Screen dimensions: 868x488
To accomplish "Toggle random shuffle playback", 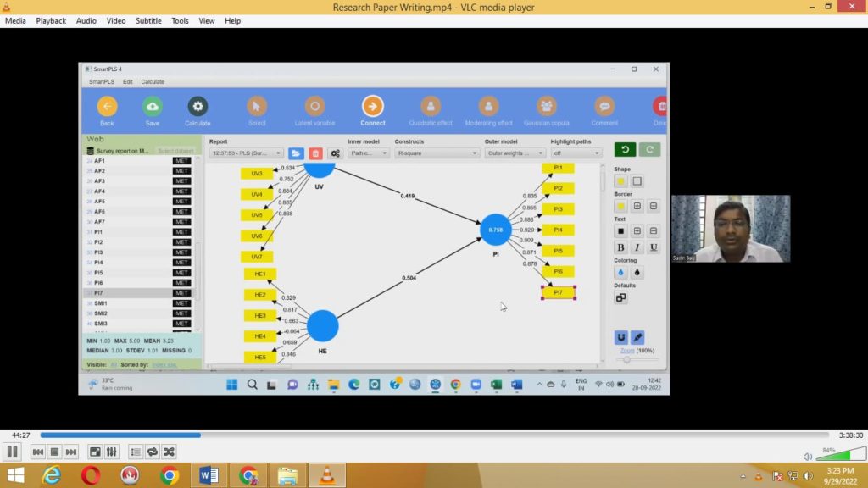I will click(169, 452).
